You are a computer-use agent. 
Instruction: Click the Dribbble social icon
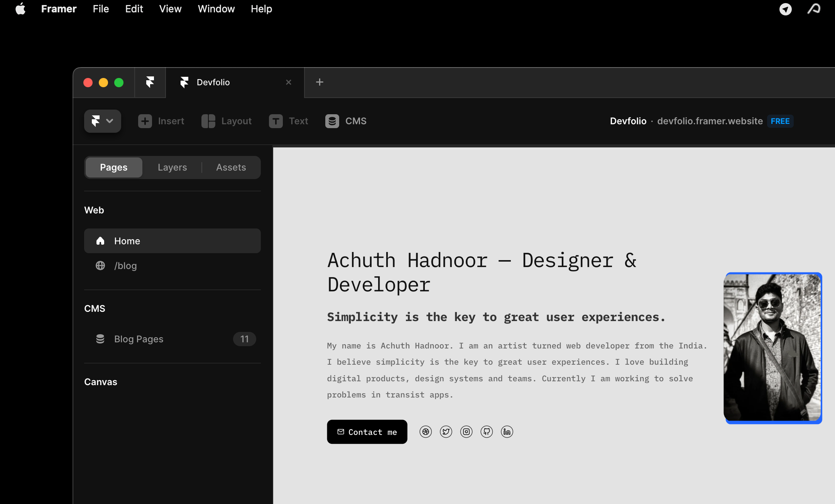click(x=426, y=432)
